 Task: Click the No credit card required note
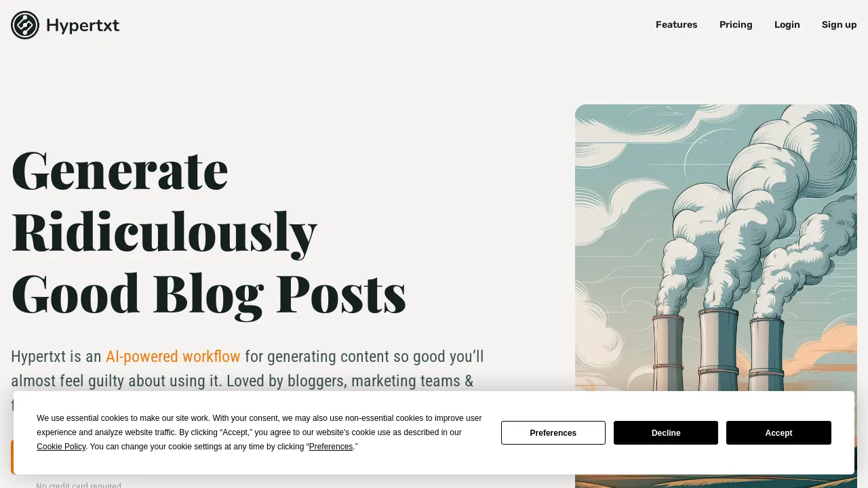point(79,485)
